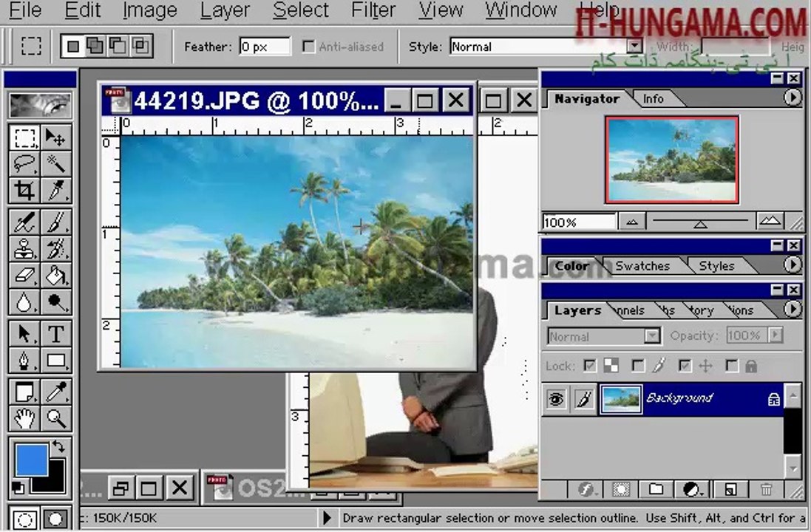Add a layer style from Layers footer

586,488
